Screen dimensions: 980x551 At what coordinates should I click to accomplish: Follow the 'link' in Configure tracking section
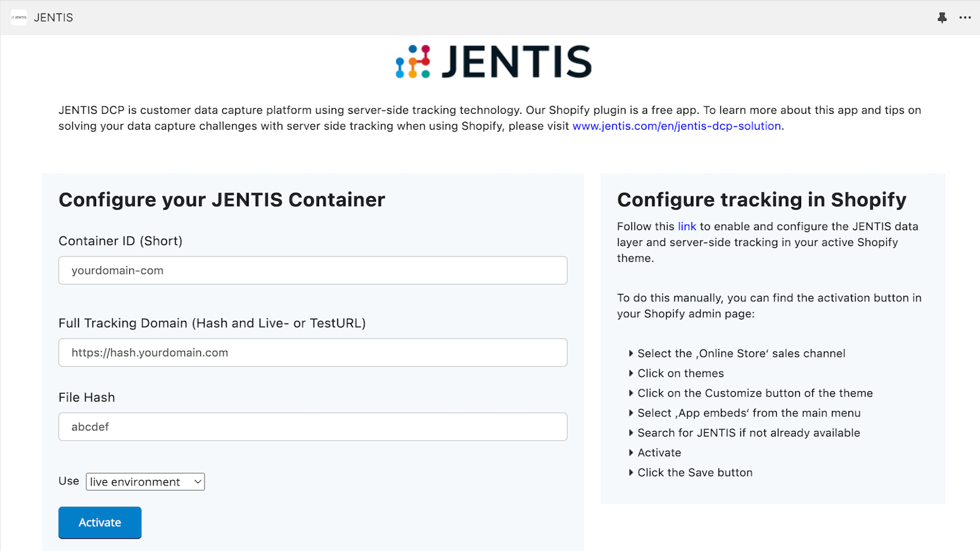pos(687,227)
